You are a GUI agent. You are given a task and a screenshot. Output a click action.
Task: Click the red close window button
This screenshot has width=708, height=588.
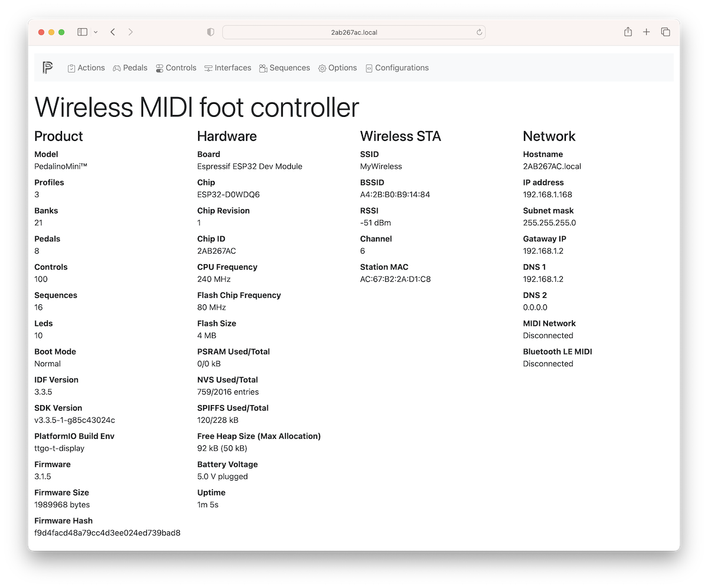41,32
